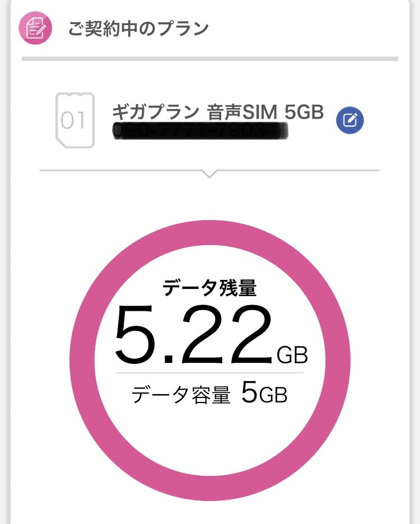Click the "01" number inside SIM icon
The height and width of the screenshot is (524, 420).
tap(73, 121)
